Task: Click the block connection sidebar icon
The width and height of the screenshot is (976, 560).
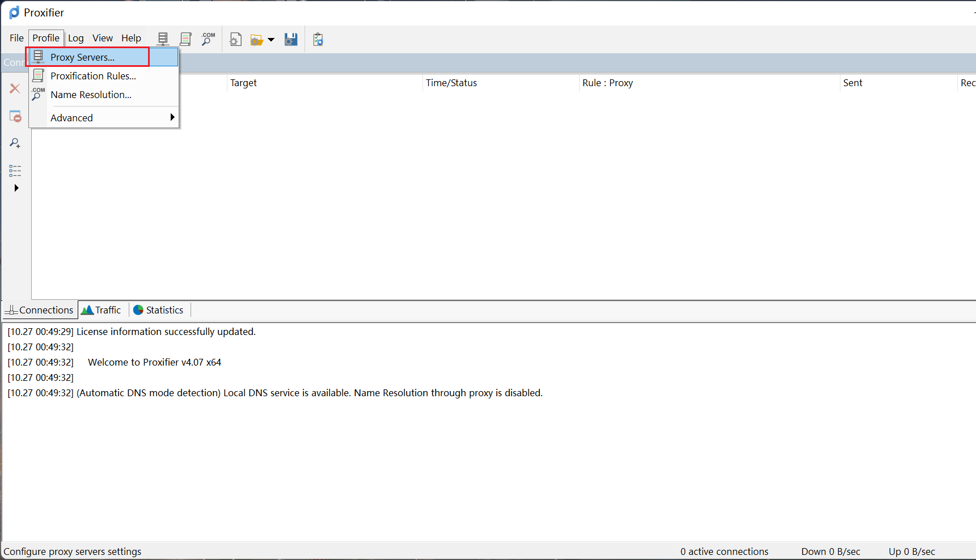Action: [x=15, y=116]
